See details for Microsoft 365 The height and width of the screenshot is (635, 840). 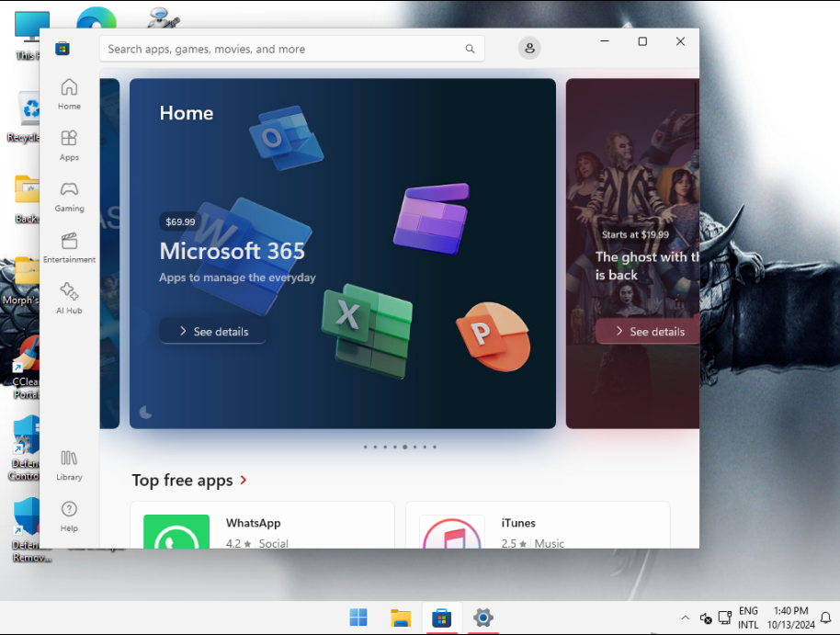point(213,331)
